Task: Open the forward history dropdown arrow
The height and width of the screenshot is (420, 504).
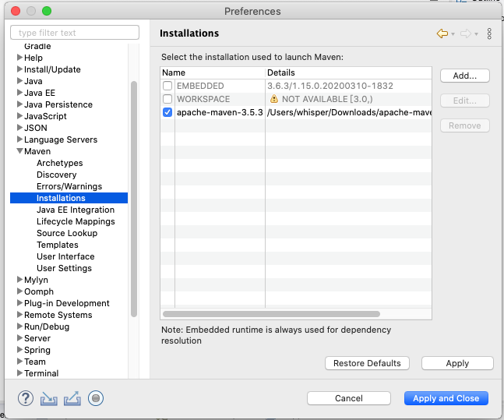Action: (477, 34)
